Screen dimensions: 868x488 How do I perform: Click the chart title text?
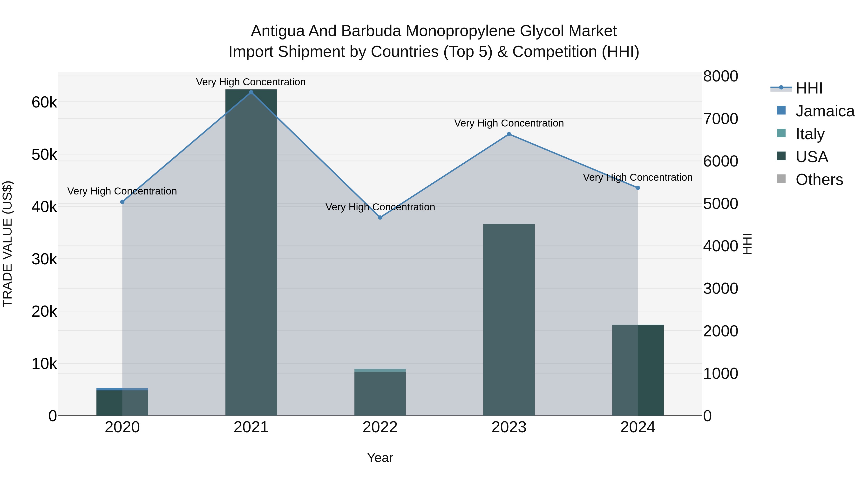[x=434, y=41]
